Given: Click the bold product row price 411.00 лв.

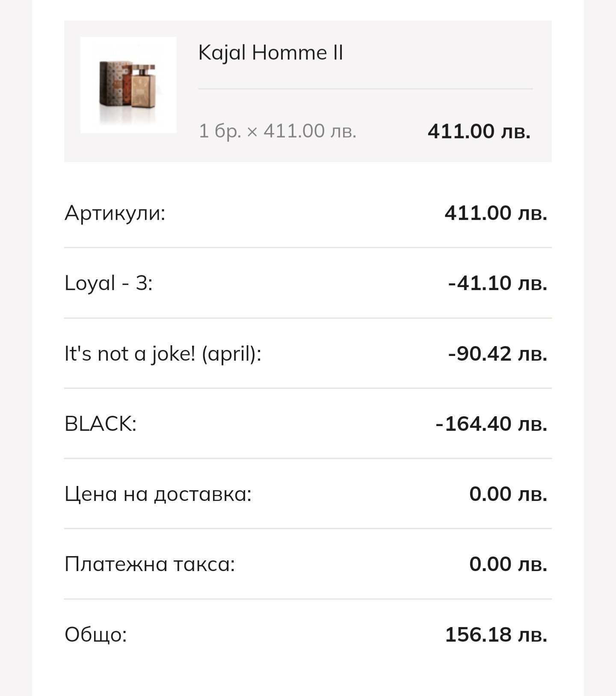Looking at the screenshot, I should coord(479,131).
